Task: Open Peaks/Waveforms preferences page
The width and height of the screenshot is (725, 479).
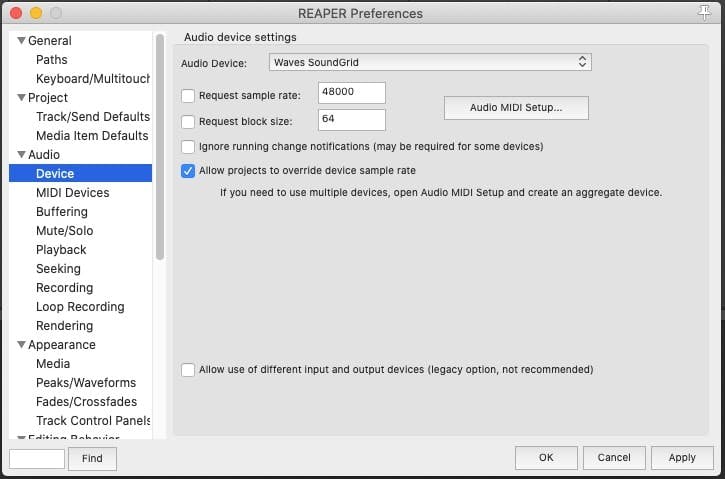Action: (x=86, y=382)
